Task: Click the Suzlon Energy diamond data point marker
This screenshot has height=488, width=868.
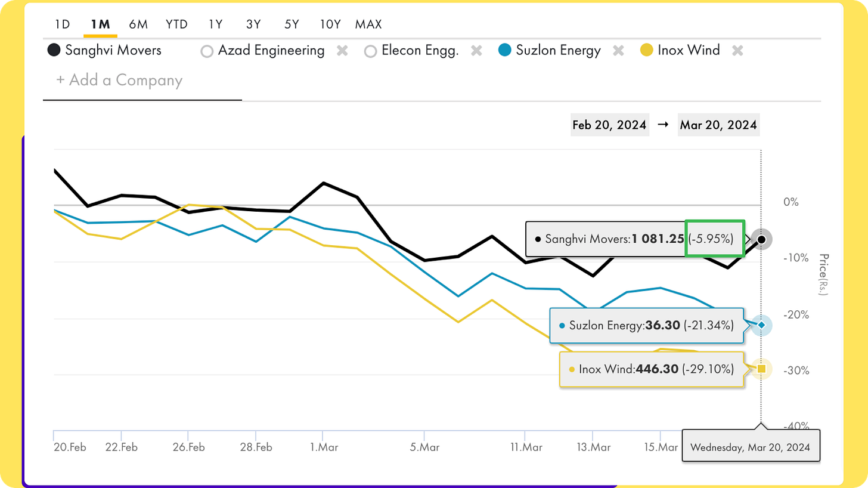Action: tap(761, 325)
